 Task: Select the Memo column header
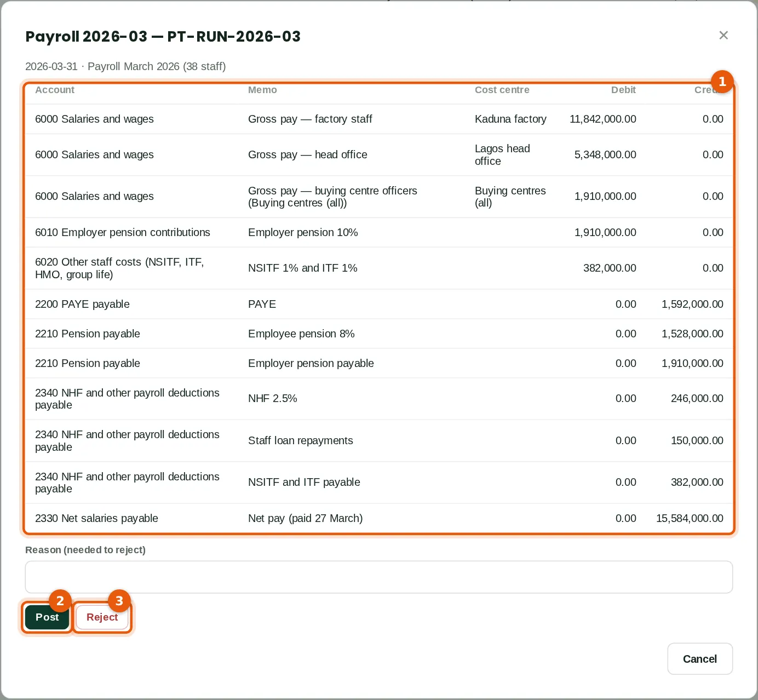262,90
